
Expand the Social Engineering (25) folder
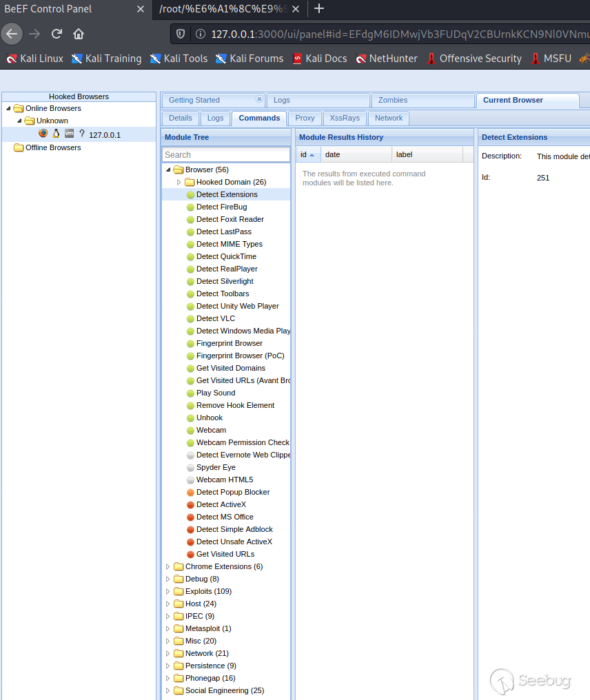coord(168,690)
